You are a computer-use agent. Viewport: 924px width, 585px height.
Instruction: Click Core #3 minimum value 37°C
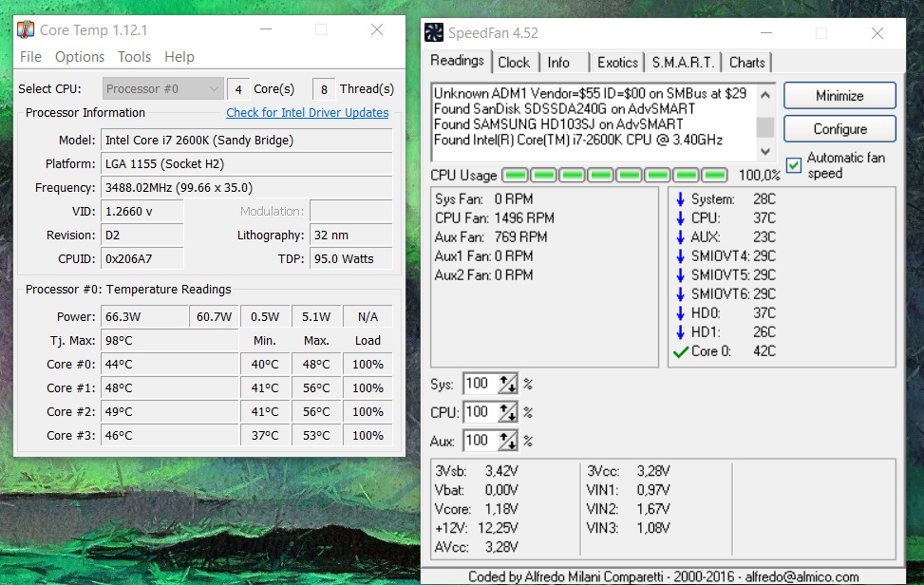click(x=265, y=435)
